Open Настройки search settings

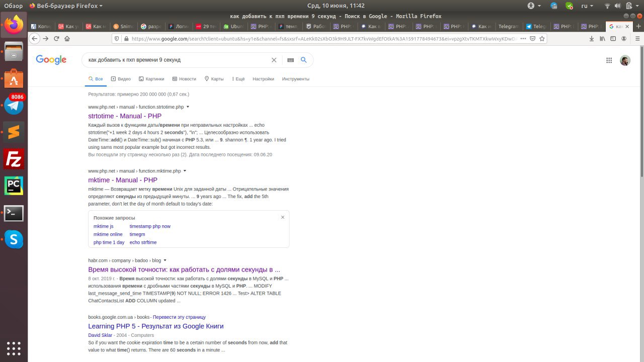pos(263,79)
